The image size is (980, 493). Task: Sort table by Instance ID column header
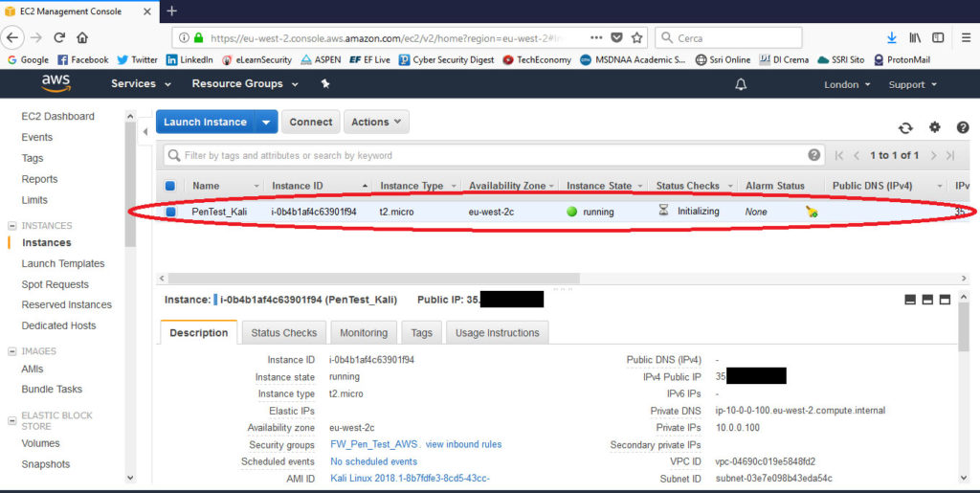[298, 186]
